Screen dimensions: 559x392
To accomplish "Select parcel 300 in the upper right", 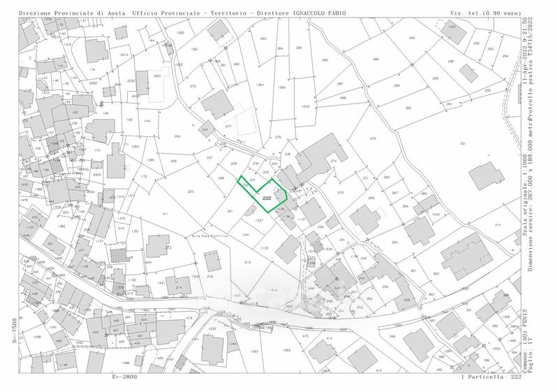I will pos(408,108).
